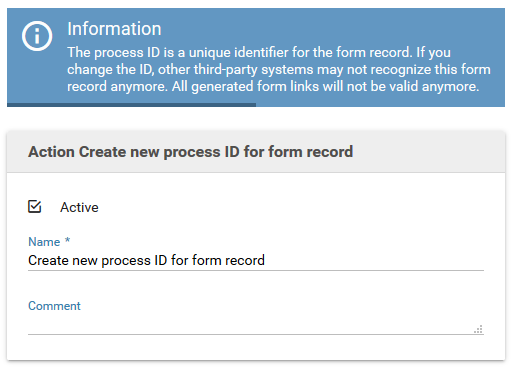Viewport: 513px width, 367px height.
Task: Click the Information heading
Action: coord(114,29)
